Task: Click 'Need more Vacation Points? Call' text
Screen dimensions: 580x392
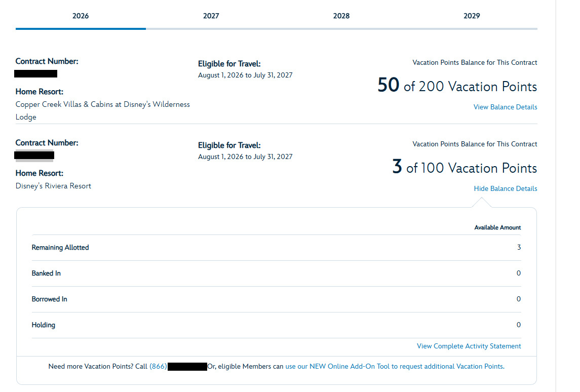Action: [98, 367]
